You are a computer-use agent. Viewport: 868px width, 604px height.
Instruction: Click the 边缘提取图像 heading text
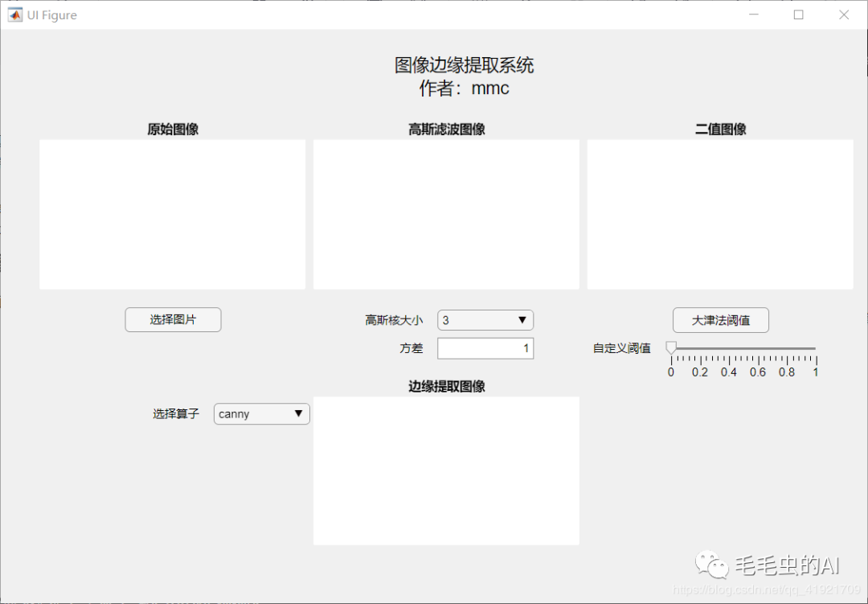[447, 386]
